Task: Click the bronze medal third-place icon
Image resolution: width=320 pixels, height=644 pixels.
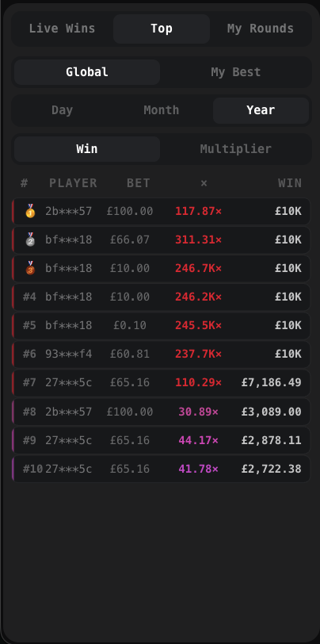Action: [30, 268]
